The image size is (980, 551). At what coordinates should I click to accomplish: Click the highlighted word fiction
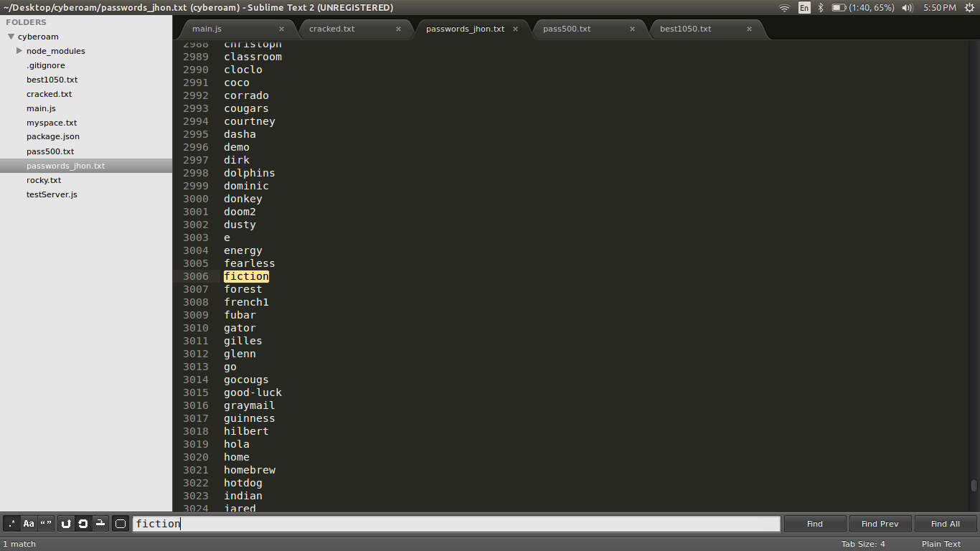(x=246, y=276)
